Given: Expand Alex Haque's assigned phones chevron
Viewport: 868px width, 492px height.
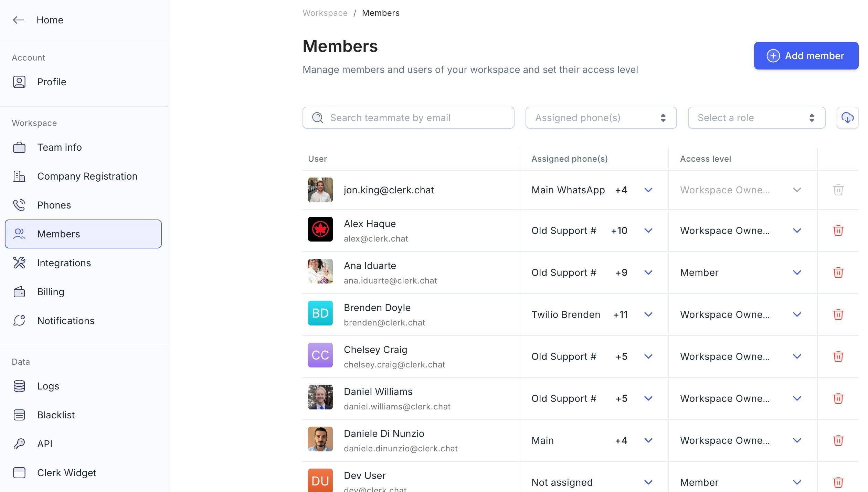Looking at the screenshot, I should pyautogui.click(x=648, y=231).
